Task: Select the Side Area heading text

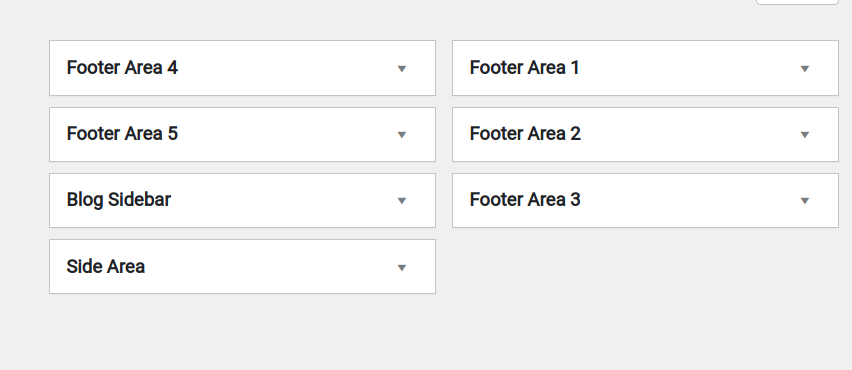Action: [x=105, y=266]
